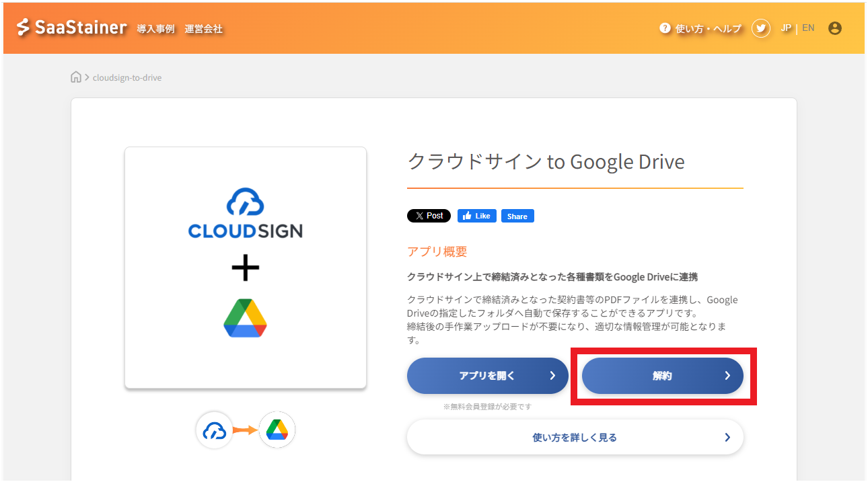The height and width of the screenshot is (482, 868).
Task: Click Google Drive triangle logo in app image
Action: pyautogui.click(x=246, y=318)
